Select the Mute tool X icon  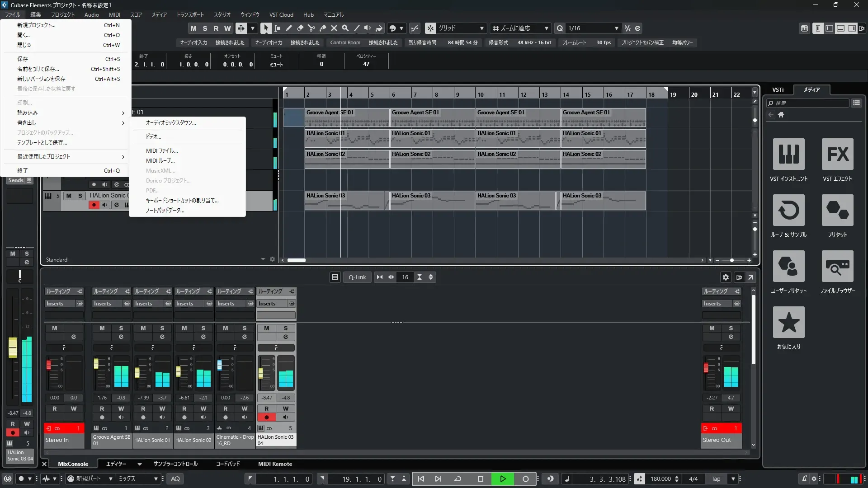pyautogui.click(x=334, y=28)
